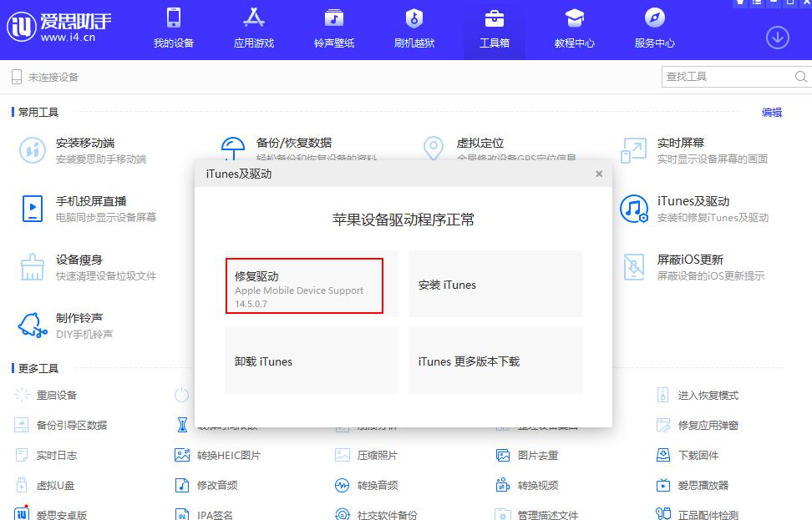Screen dimensions: 812x520
Task: Open 图片去重 tool
Action: (x=528, y=456)
